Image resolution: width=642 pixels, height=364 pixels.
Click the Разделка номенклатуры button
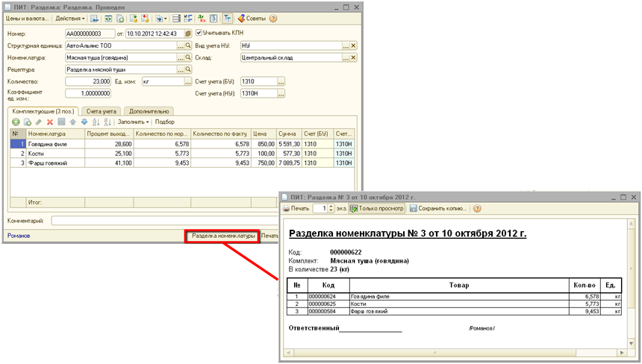click(x=222, y=236)
